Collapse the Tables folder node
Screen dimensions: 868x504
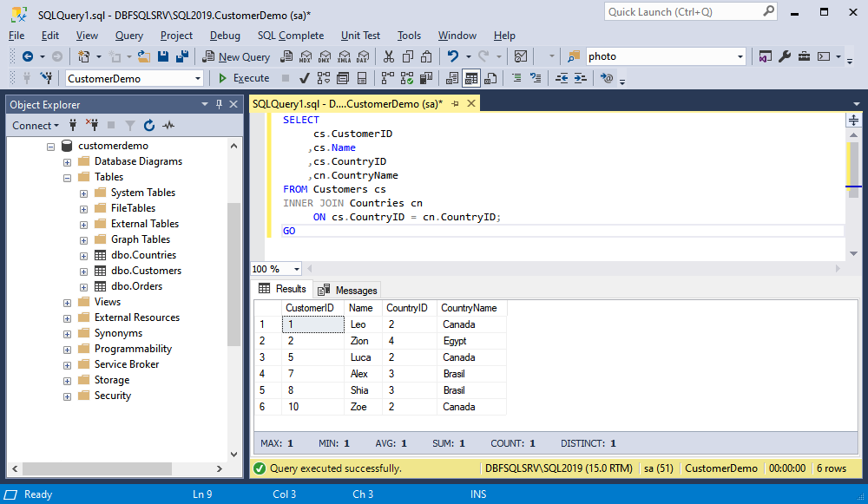point(68,178)
